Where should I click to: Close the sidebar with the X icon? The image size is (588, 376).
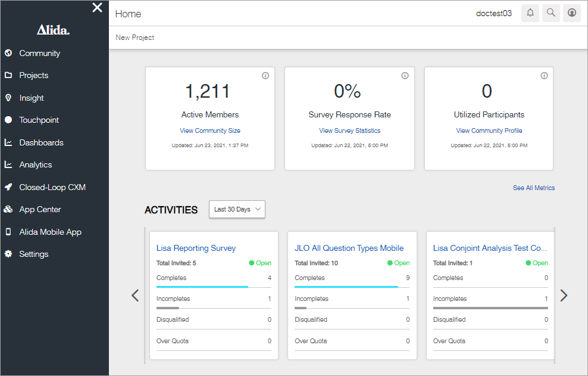pos(97,8)
